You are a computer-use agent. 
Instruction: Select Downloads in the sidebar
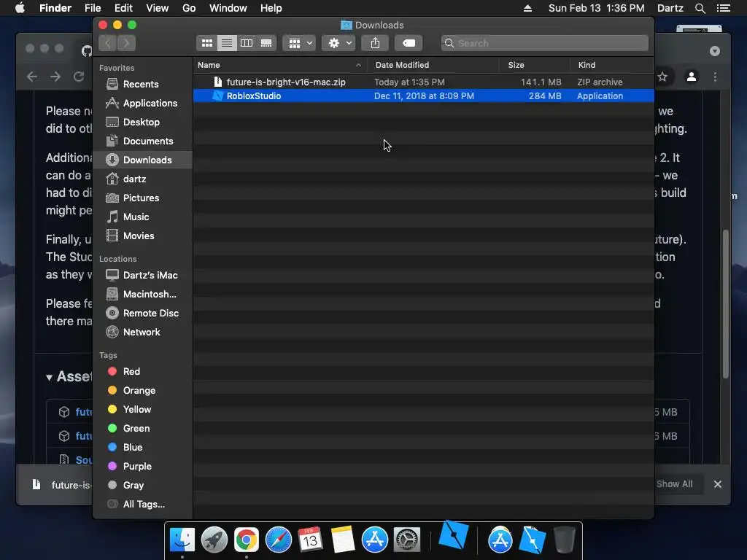(143, 160)
